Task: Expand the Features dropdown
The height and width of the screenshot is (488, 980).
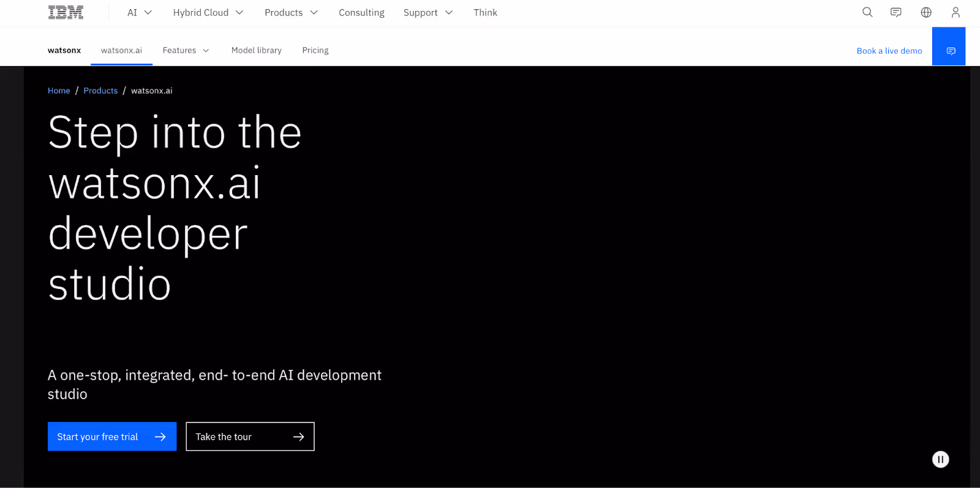Action: (x=186, y=50)
